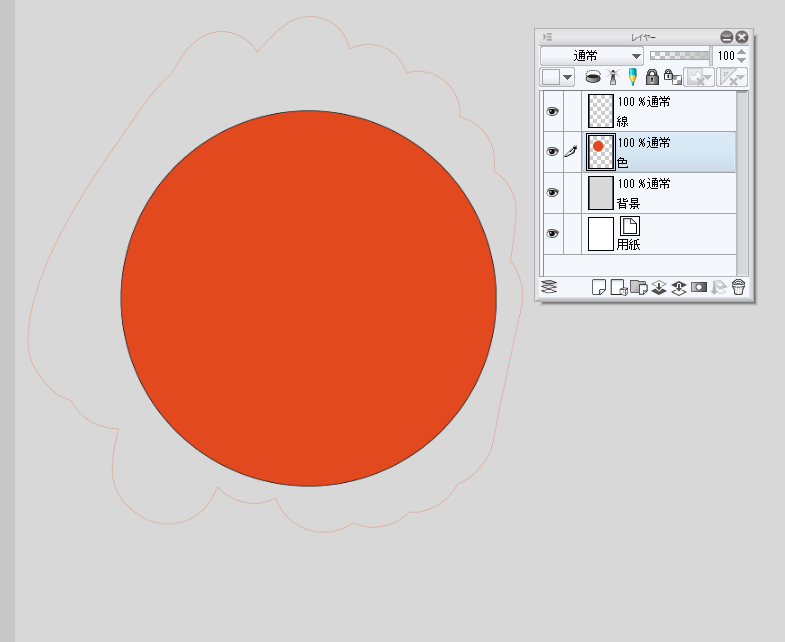Click the clip to layer below icon
785x642 pixels.
tap(593, 77)
